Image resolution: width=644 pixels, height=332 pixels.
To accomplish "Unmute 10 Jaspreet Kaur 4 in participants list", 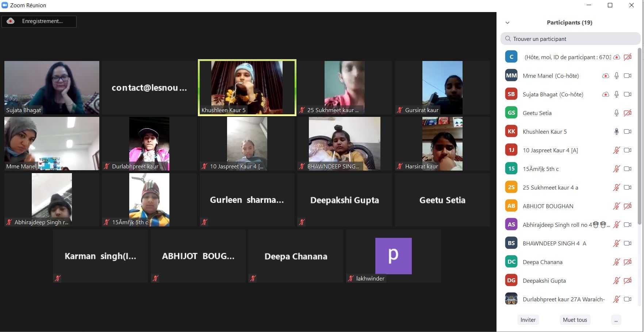I will pos(616,150).
